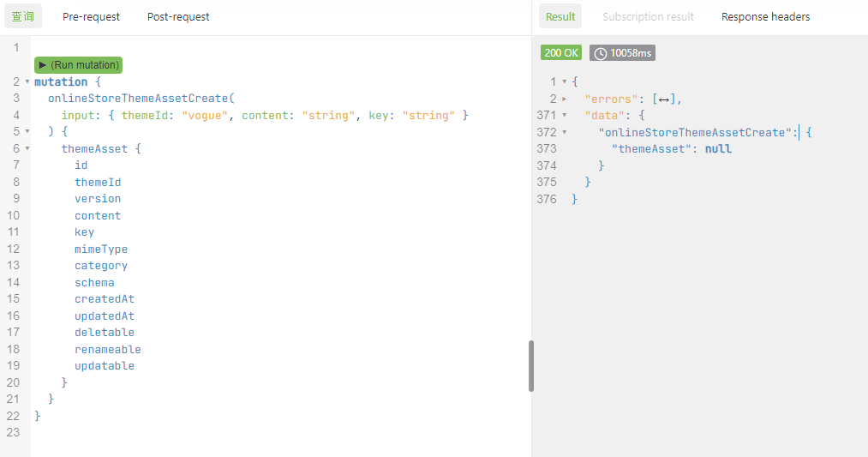Click the deletable field in the query
The image size is (868, 457).
coord(105,333)
